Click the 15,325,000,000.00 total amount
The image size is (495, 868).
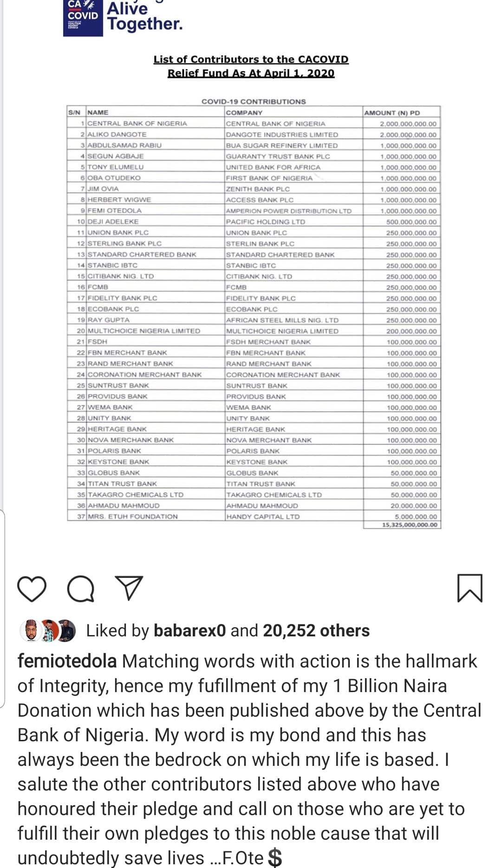tap(410, 525)
